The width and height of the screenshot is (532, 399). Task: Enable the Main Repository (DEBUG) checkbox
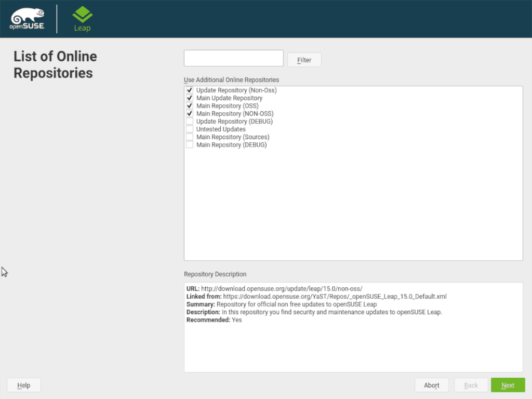click(x=190, y=144)
